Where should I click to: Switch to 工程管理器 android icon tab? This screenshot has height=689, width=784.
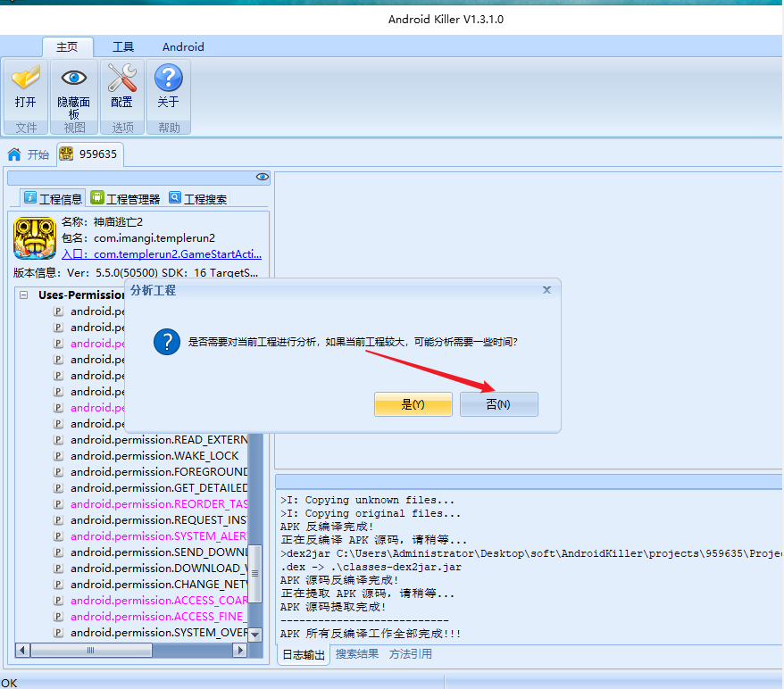126,199
